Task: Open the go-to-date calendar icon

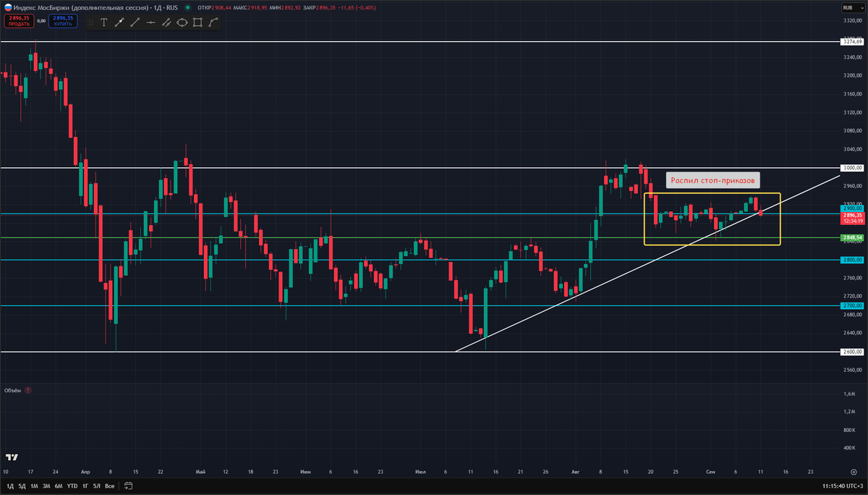Action: pos(128,485)
